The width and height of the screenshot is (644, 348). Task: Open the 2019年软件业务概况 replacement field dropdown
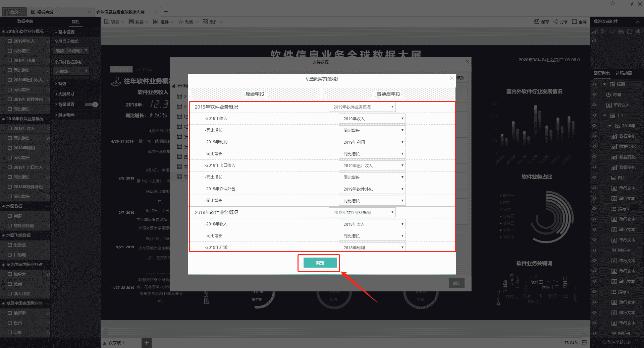pyautogui.click(x=362, y=107)
